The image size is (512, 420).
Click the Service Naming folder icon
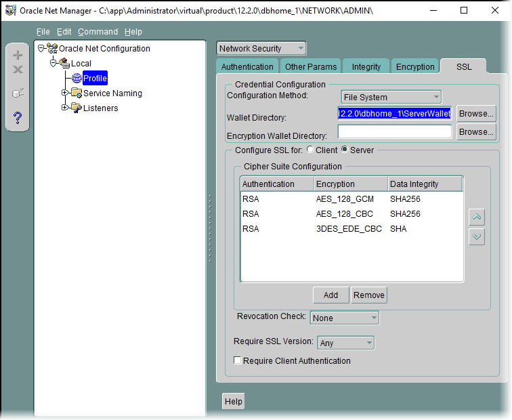[x=77, y=93]
